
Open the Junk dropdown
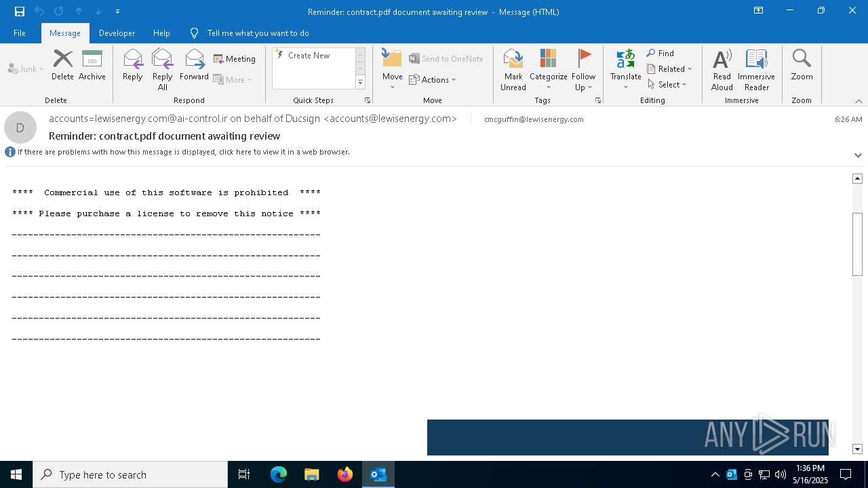tap(26, 68)
